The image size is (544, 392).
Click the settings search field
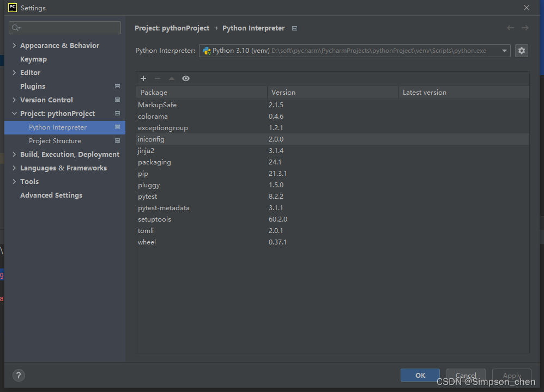tap(65, 28)
